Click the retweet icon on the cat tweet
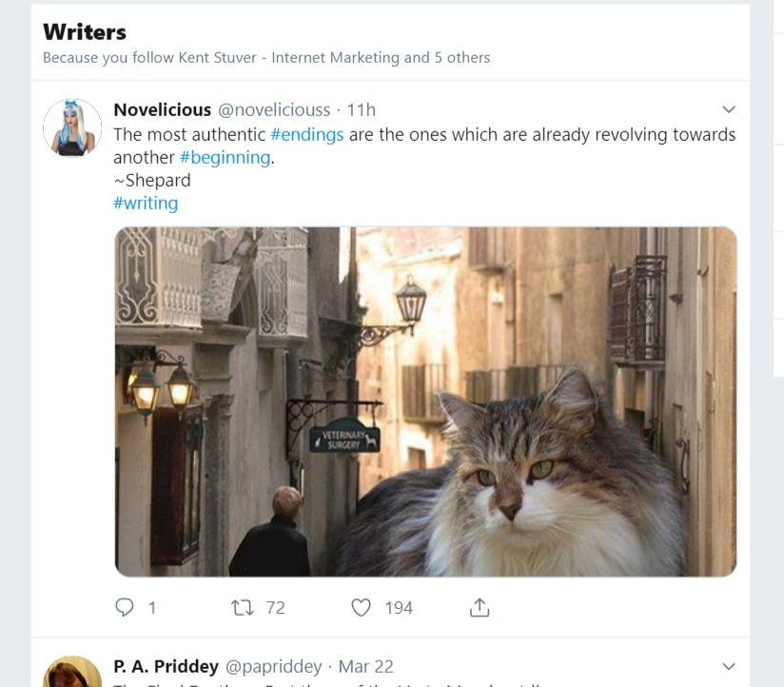This screenshot has width=784, height=687. point(245,606)
